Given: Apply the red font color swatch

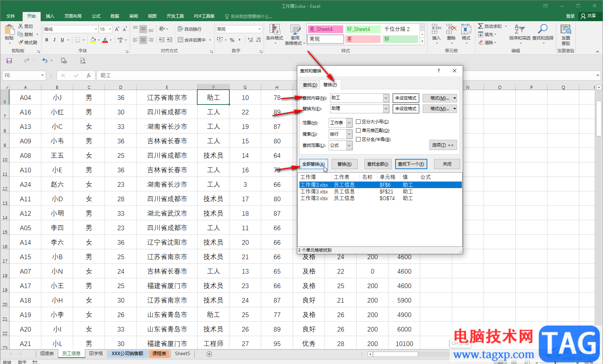Looking at the screenshot, I should pyautogui.click(x=105, y=40).
